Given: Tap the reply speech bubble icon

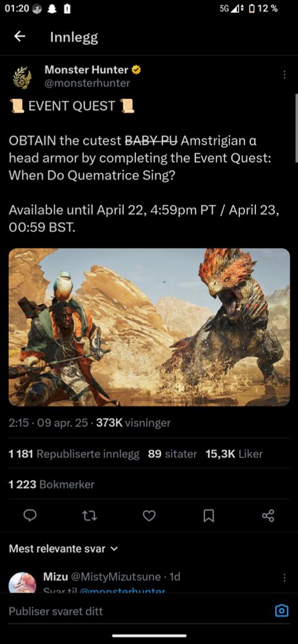Looking at the screenshot, I should pos(30,515).
